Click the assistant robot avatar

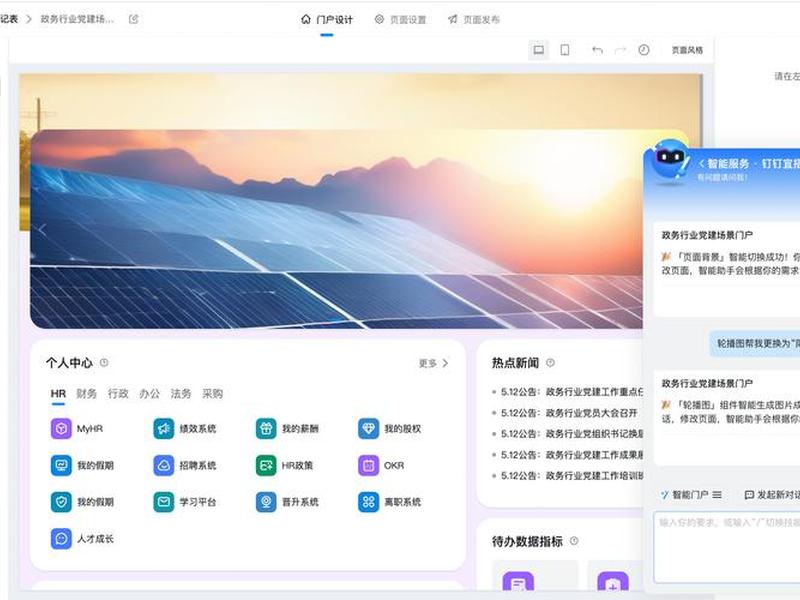point(671,160)
